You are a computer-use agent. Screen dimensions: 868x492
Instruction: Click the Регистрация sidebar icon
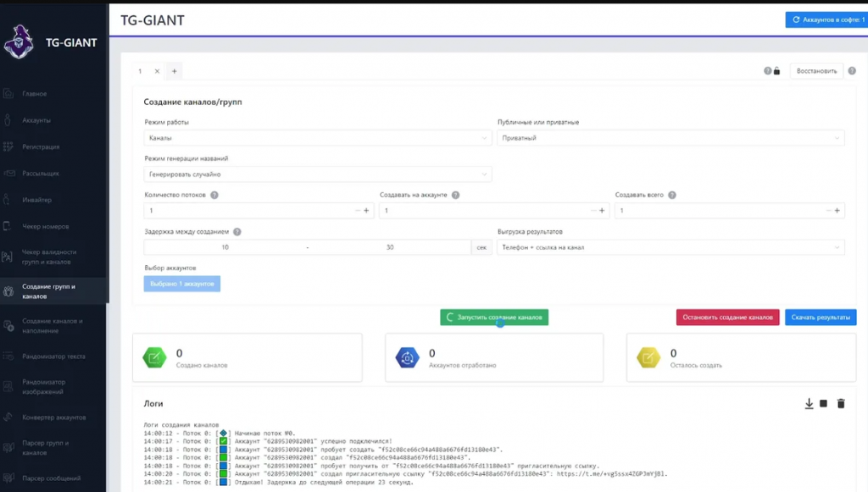point(8,146)
